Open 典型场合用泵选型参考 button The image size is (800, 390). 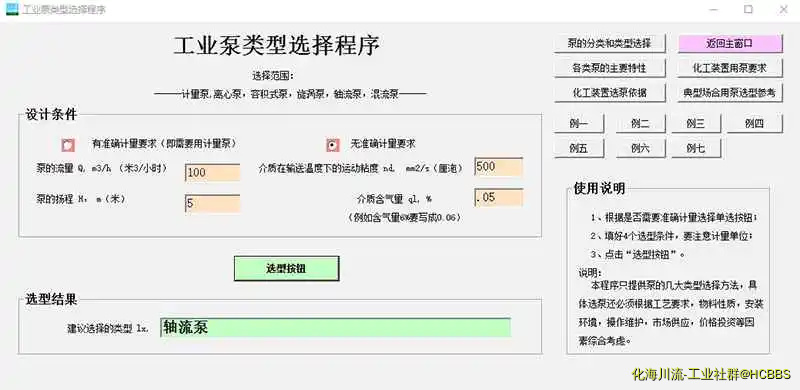(x=730, y=93)
